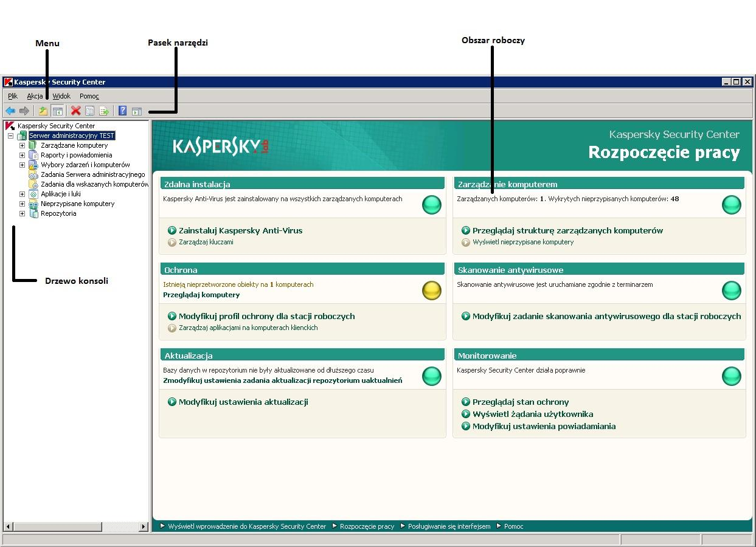Viewport: 756px width, 547px height.
Task: Click Zainstaluj Kaspersky Anti-Virus link
Action: pyautogui.click(x=240, y=230)
